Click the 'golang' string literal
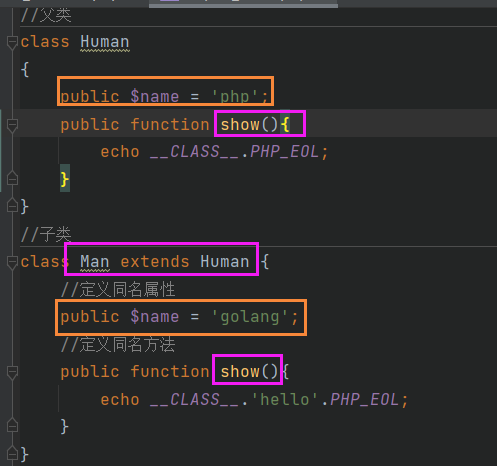Viewport: 497px width, 466px height. tap(250, 317)
